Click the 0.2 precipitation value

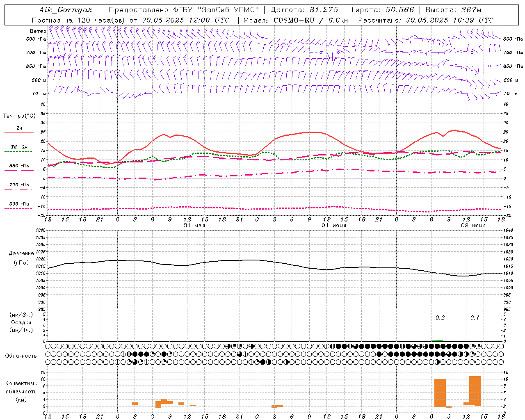pyautogui.click(x=440, y=318)
